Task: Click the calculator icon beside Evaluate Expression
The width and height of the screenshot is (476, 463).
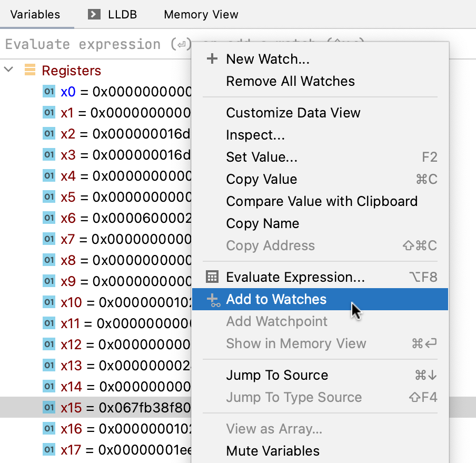Action: [211, 277]
